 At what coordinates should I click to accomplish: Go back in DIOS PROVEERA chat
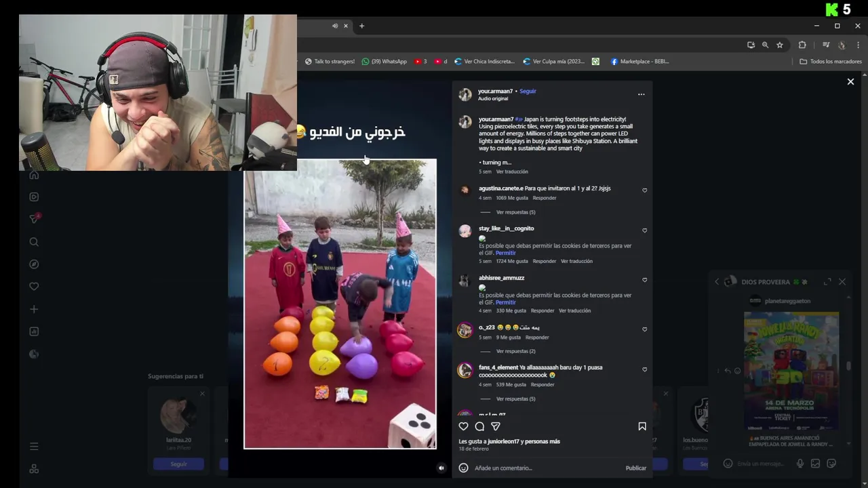717,282
